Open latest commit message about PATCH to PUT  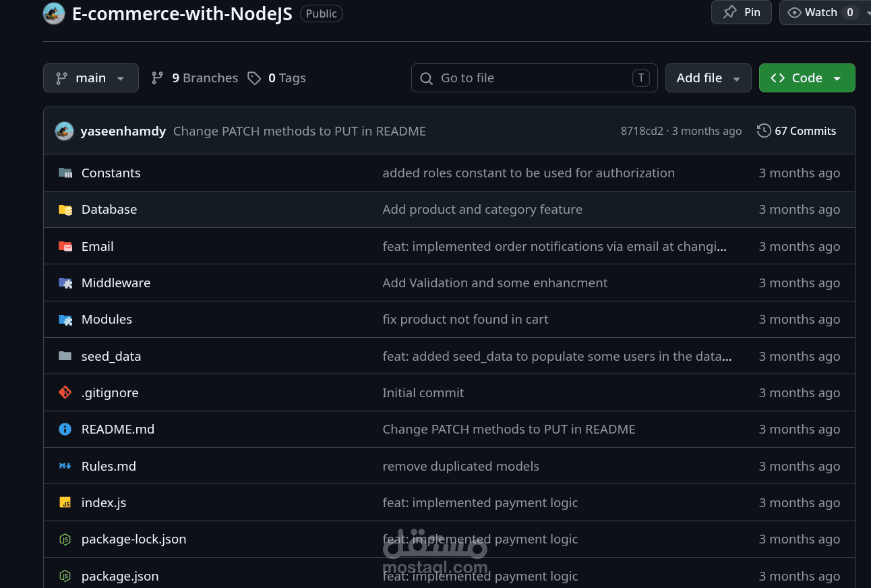click(x=299, y=131)
